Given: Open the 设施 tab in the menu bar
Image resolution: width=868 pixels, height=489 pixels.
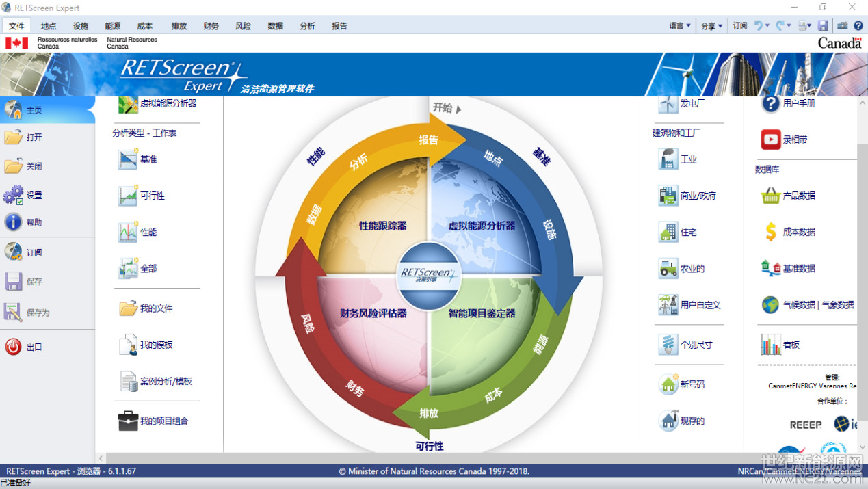Looking at the screenshot, I should point(81,26).
